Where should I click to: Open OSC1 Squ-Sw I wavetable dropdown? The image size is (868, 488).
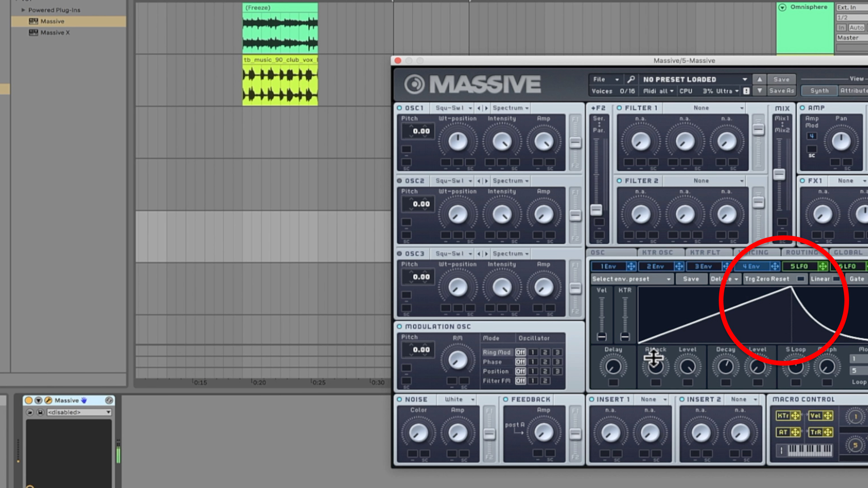[x=453, y=108]
